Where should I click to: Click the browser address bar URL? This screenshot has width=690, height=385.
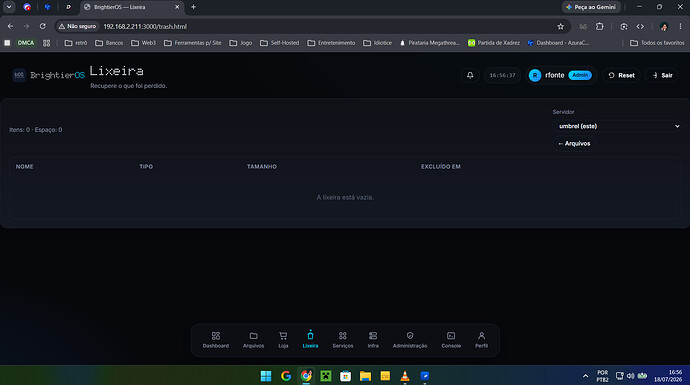tap(145, 26)
